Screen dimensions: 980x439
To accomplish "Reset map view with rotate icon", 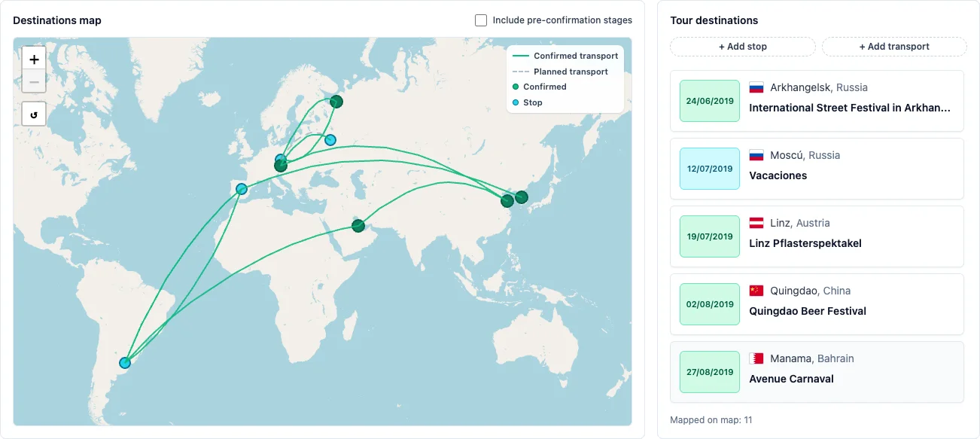I will (34, 114).
